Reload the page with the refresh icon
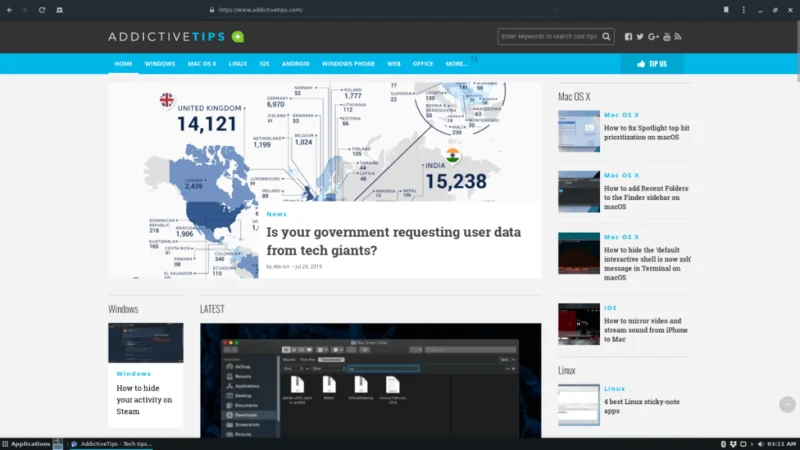Image resolution: width=800 pixels, height=450 pixels. pyautogui.click(x=42, y=10)
